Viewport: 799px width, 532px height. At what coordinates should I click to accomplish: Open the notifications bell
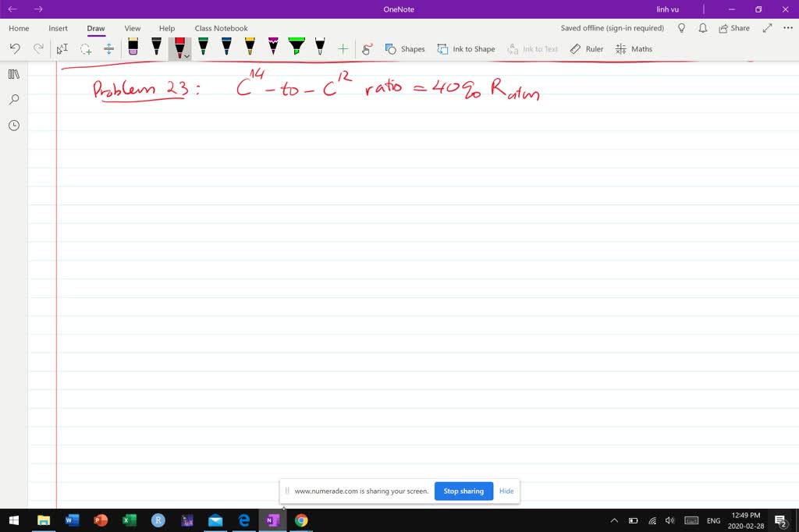tap(703, 28)
